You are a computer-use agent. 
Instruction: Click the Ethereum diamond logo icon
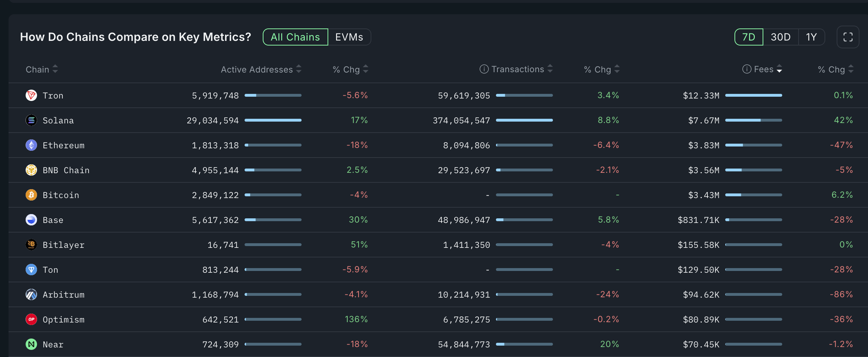coord(31,145)
